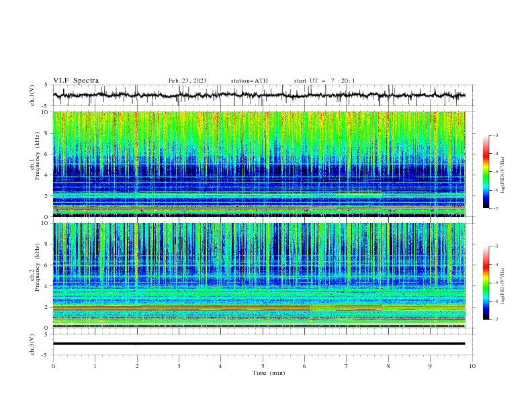Click the 'ch.1(V)' axis label

click(32, 95)
